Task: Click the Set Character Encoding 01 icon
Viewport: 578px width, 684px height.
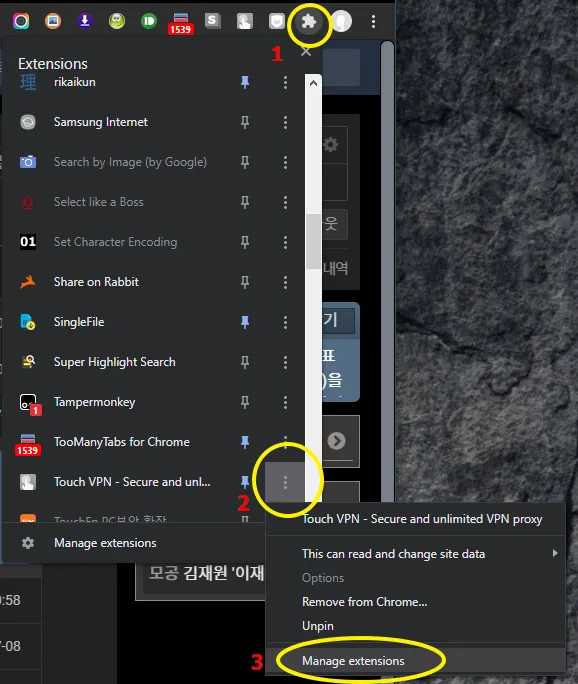Action: click(28, 242)
